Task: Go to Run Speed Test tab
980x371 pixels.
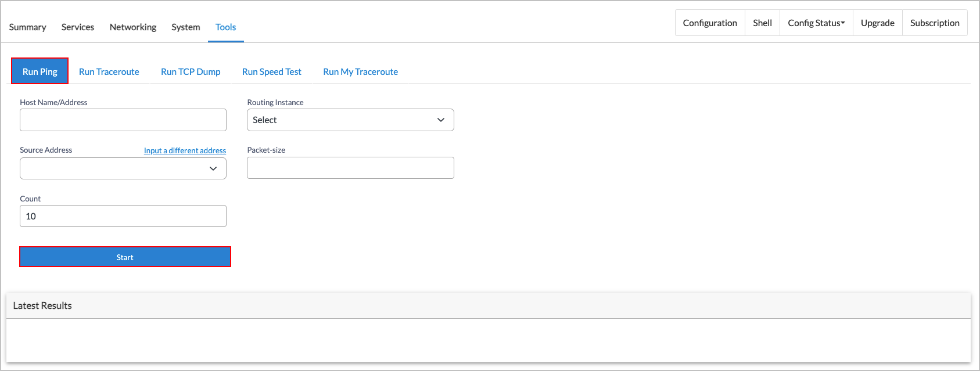Action: (271, 72)
